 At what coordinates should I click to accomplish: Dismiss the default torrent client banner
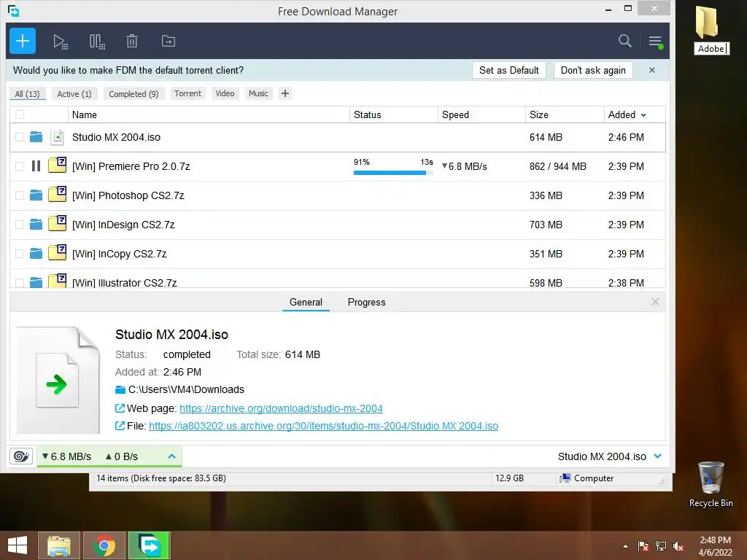click(651, 70)
